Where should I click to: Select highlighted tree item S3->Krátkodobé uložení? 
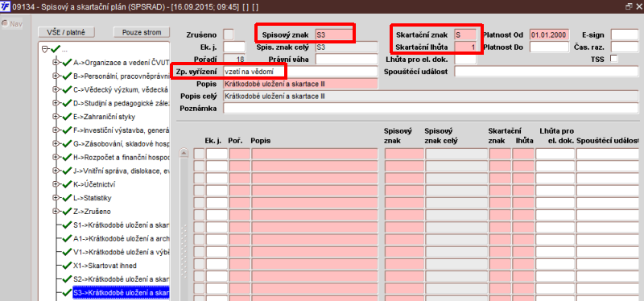[121, 293]
